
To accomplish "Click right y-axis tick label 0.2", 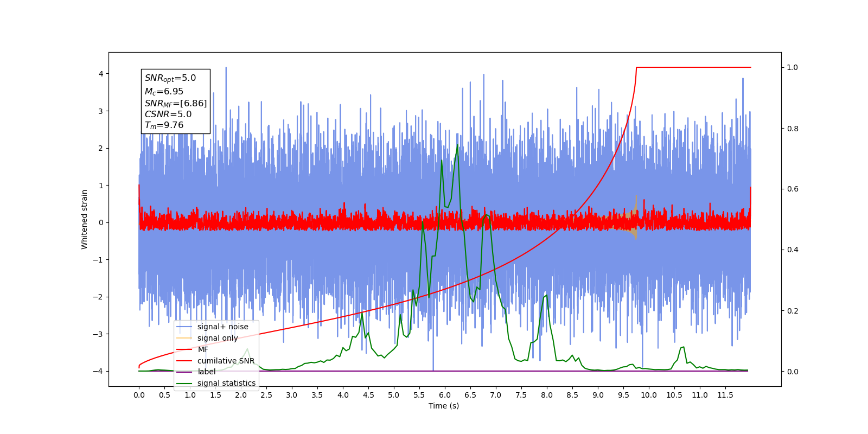I will 793,311.
